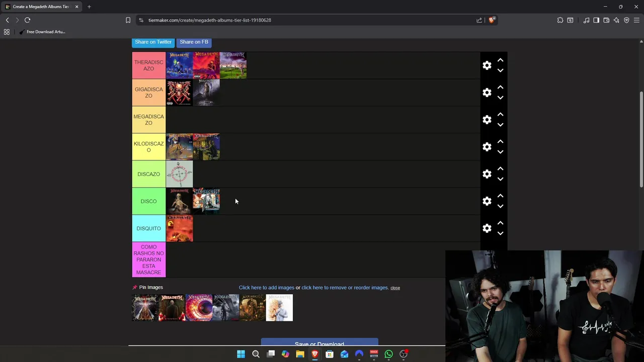Select third album cover in THERADISCAZO row
Viewport: 644px width, 362px height.
click(233, 65)
